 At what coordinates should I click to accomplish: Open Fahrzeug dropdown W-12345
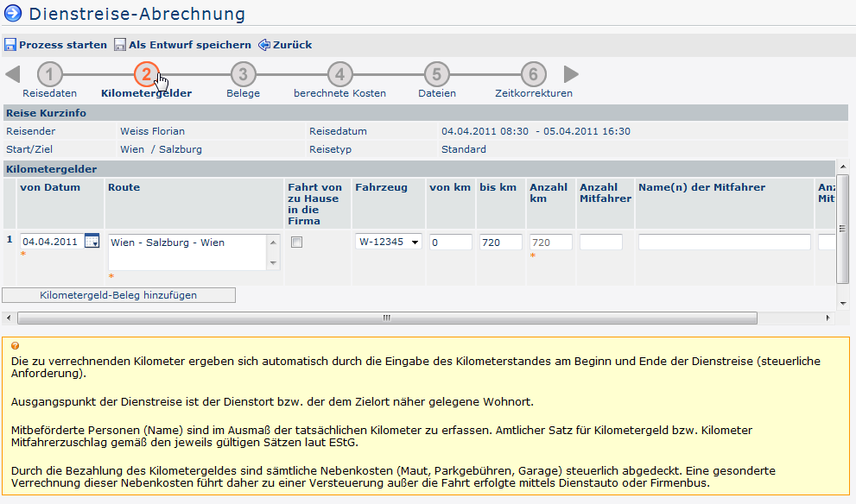pyautogui.click(x=388, y=242)
